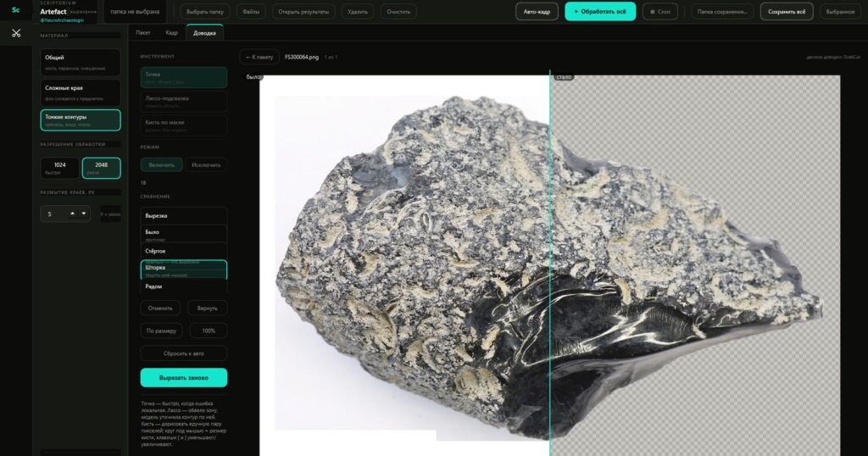Click the Удалить button
Screen dimensions: 868x456
(x=358, y=12)
